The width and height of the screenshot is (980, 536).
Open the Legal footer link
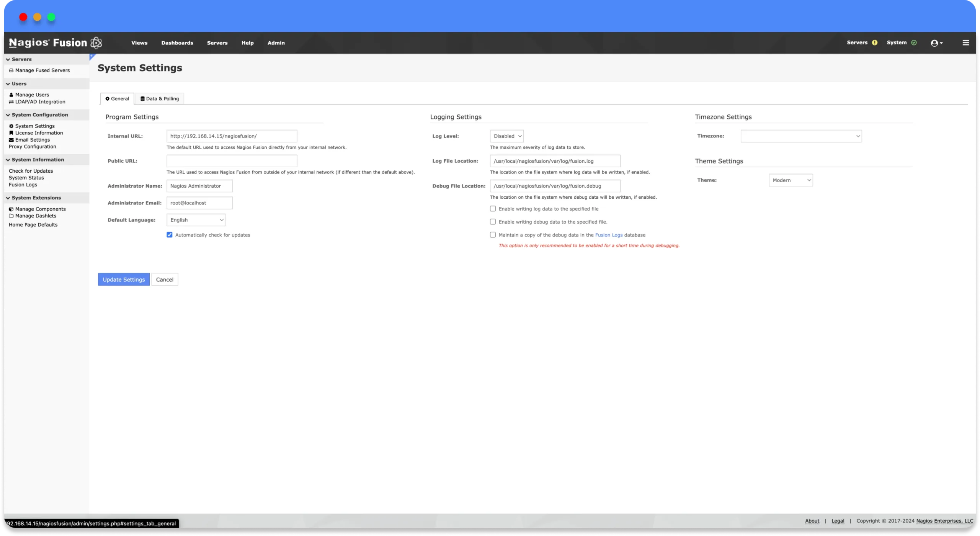(x=838, y=521)
